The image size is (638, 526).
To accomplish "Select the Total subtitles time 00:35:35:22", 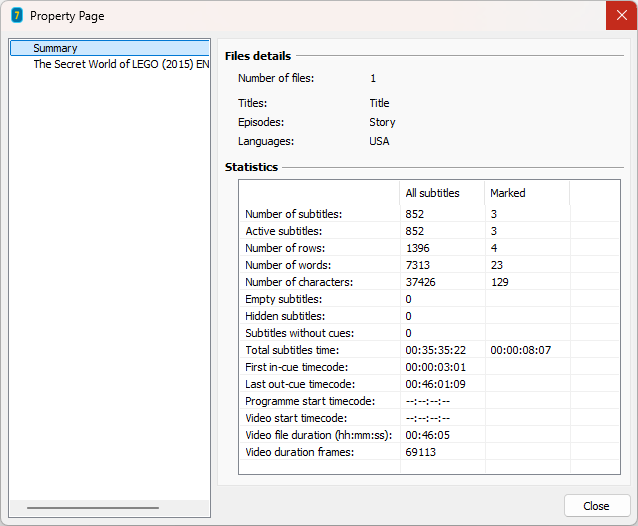I will (x=435, y=350).
